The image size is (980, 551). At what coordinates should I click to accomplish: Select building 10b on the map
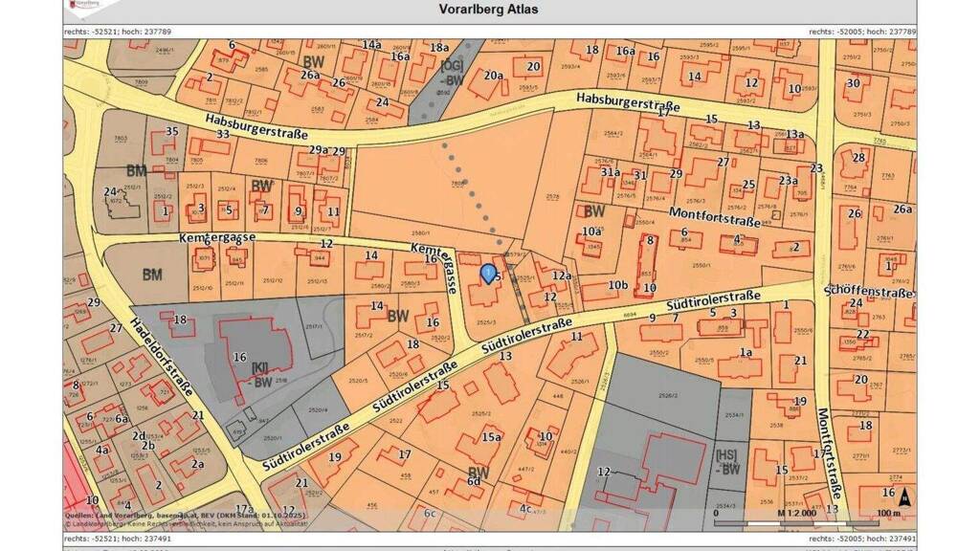tap(618, 284)
